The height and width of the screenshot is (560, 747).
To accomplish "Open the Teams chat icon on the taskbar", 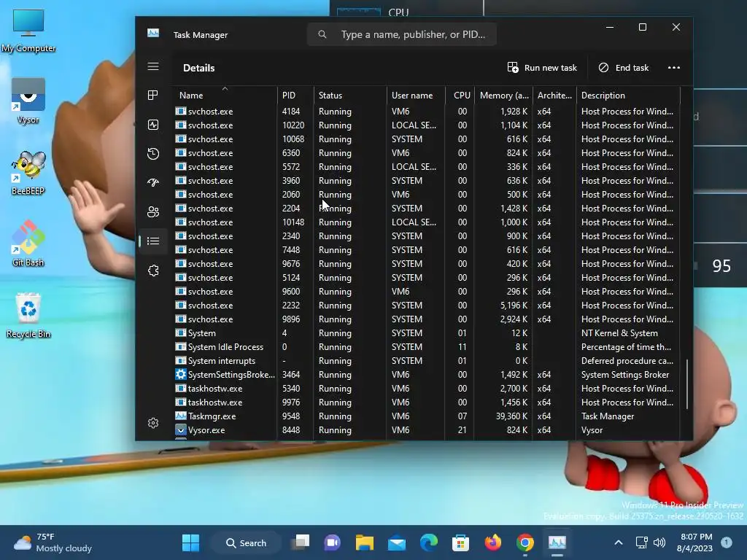I will coord(332,542).
